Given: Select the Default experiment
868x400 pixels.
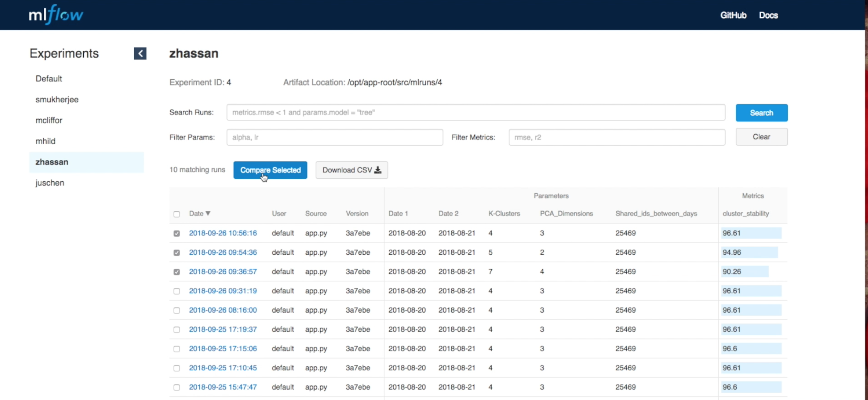Looking at the screenshot, I should tap(49, 79).
